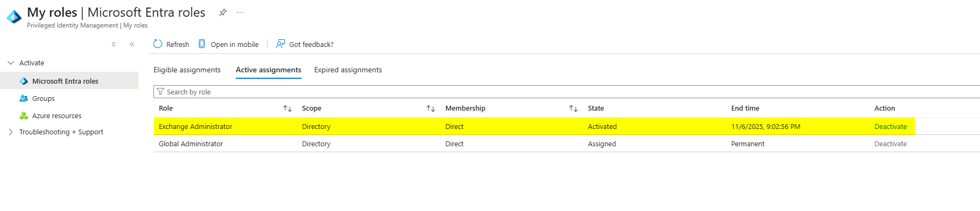The height and width of the screenshot is (211, 980).
Task: Sort by Role column arrows
Action: click(x=288, y=108)
